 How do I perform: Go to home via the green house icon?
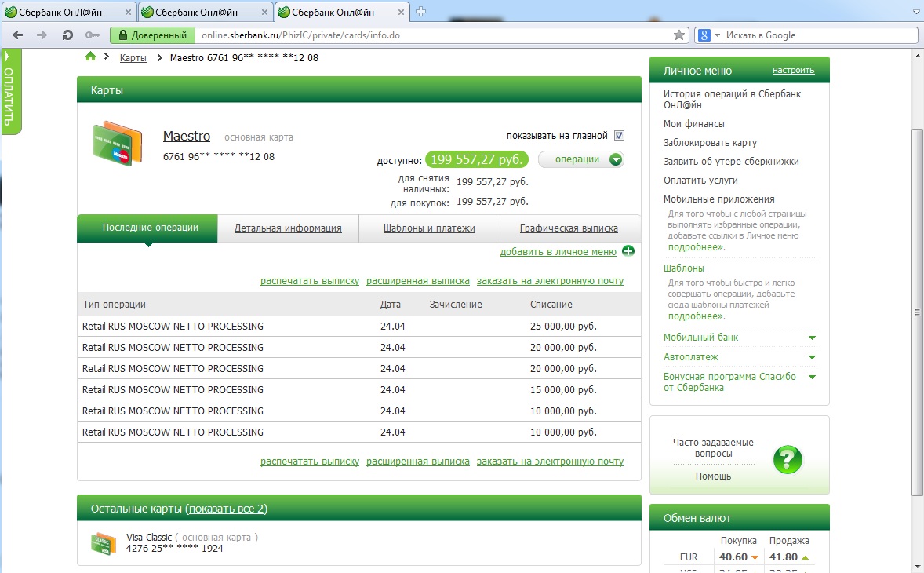pos(90,57)
